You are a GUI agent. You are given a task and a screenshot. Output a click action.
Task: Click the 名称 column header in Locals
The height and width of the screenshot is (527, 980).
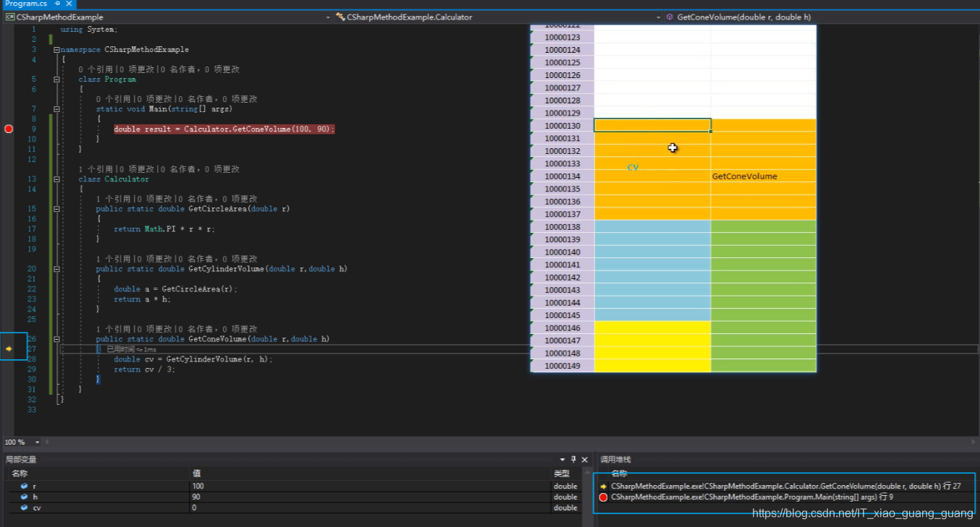point(20,474)
